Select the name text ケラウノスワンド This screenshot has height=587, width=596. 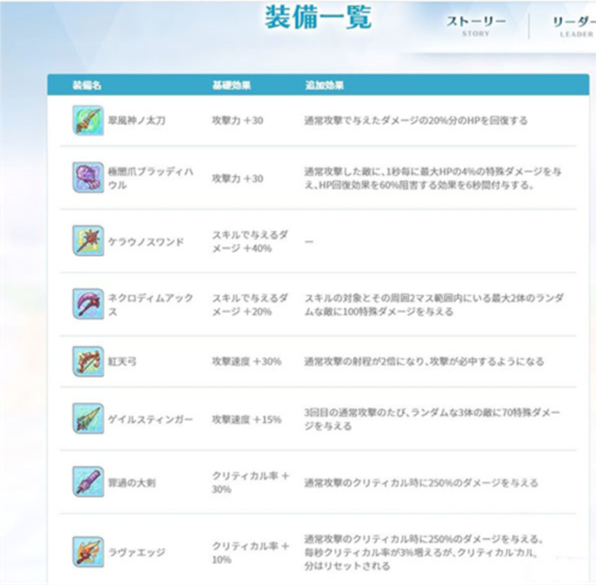pyautogui.click(x=146, y=242)
